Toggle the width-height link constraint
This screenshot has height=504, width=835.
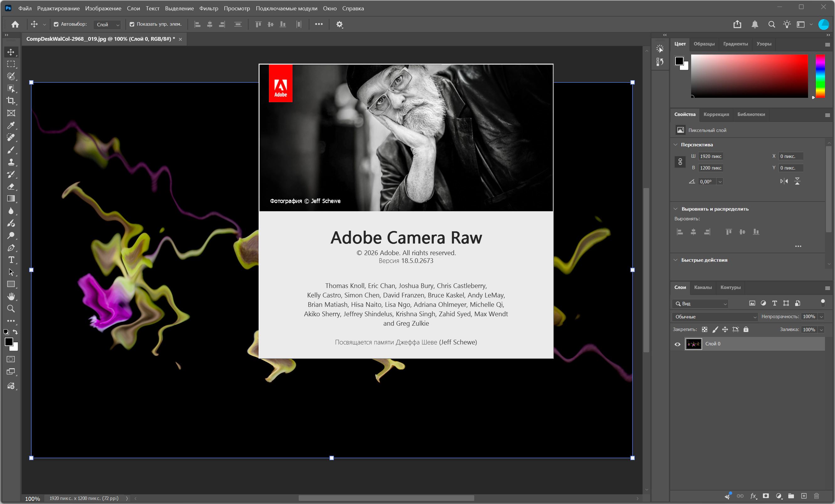[680, 162]
